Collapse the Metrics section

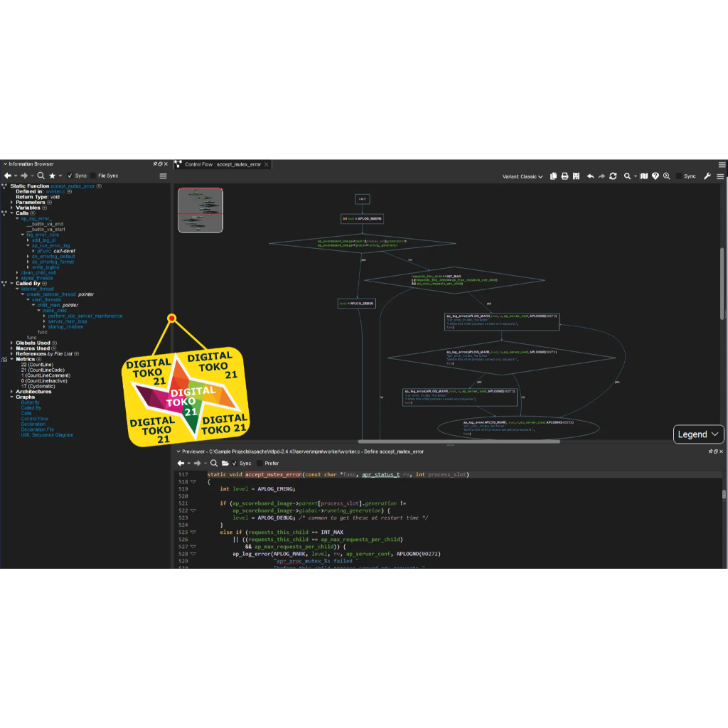pos(11,359)
